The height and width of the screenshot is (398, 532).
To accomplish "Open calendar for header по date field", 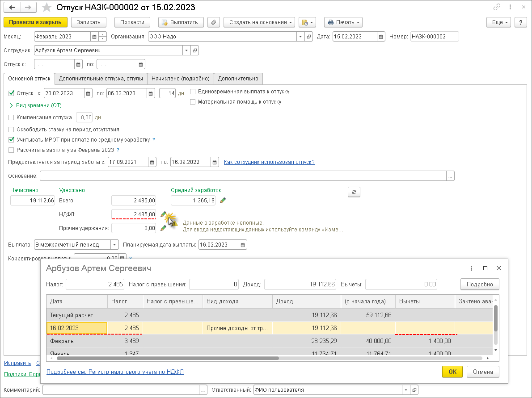I will (x=141, y=64).
